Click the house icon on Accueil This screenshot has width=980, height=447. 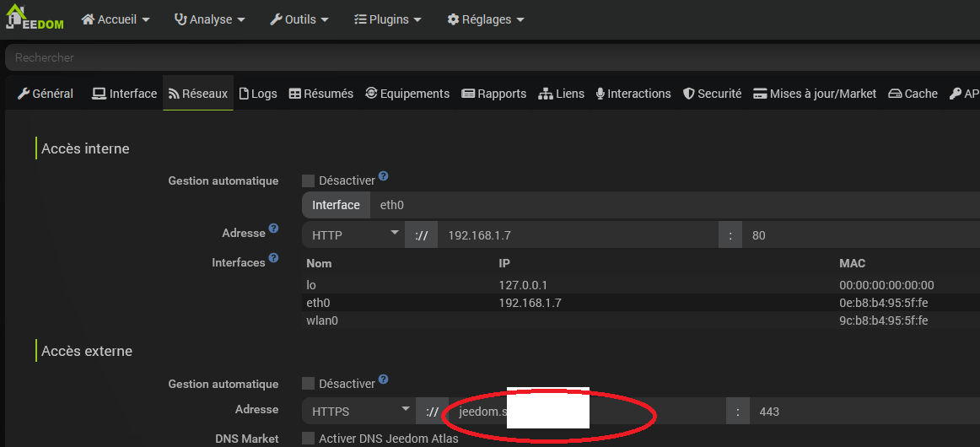[88, 19]
